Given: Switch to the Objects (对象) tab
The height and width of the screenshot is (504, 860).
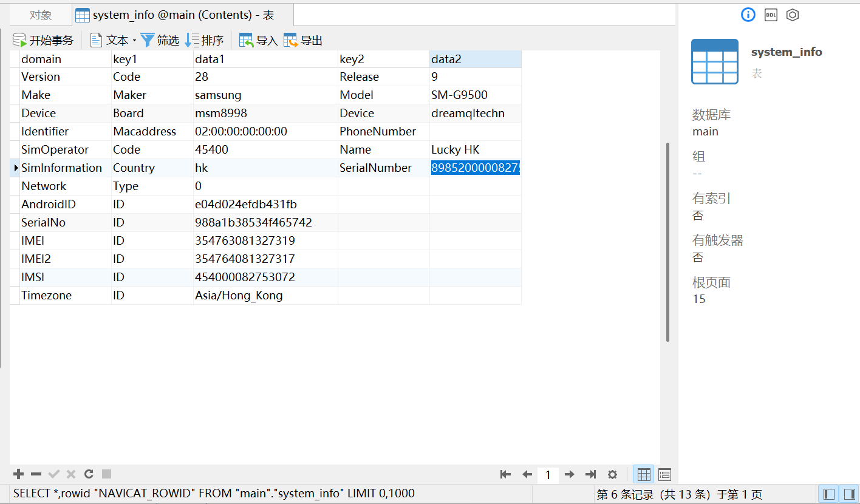Looking at the screenshot, I should [41, 15].
